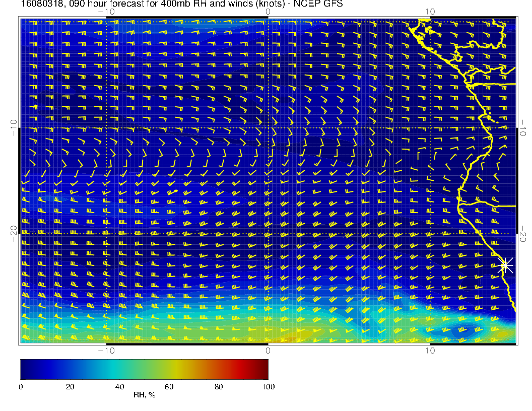Click the right axis latitude label '-20'
Screen dimensions: 532x411
coord(522,234)
